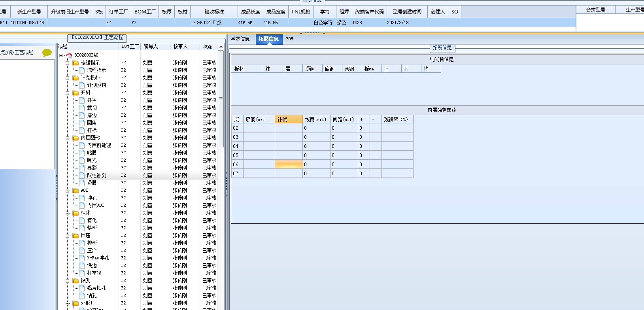The width and height of the screenshot is (644, 310).
Task: Select the 钻孔 document step row
Action: [x=138, y=296]
